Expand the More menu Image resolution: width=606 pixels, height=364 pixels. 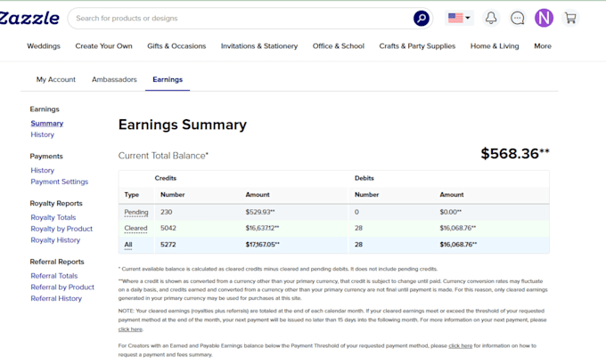point(543,46)
